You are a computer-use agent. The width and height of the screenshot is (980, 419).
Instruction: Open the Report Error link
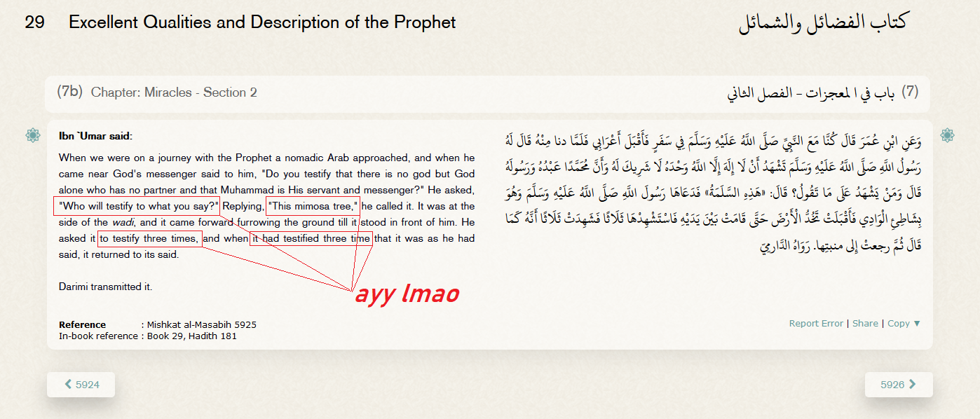pos(816,324)
